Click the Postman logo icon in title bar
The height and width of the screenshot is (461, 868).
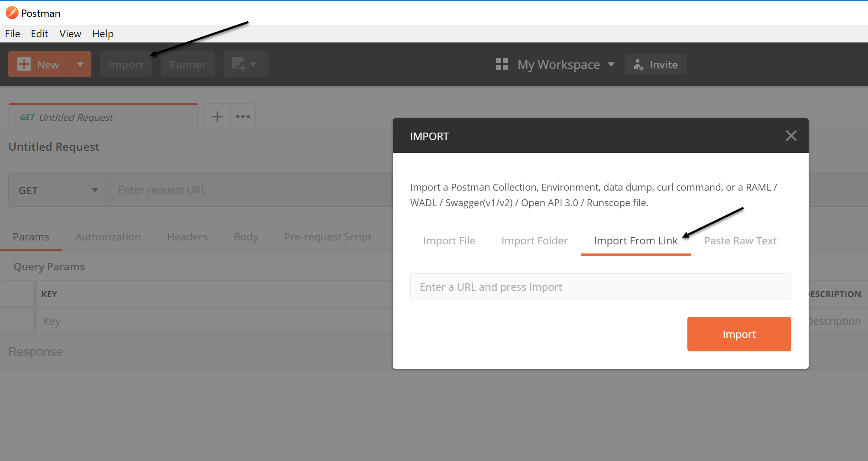point(12,13)
